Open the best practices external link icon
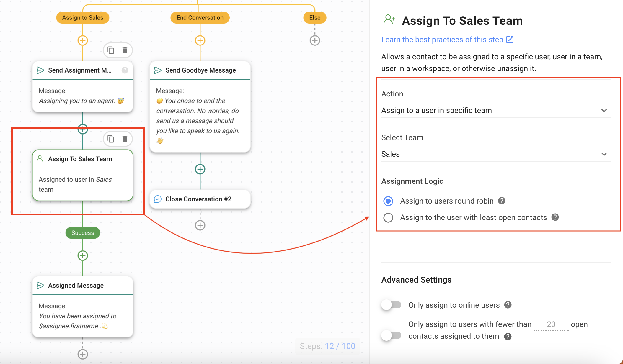The width and height of the screenshot is (623, 364). click(511, 39)
